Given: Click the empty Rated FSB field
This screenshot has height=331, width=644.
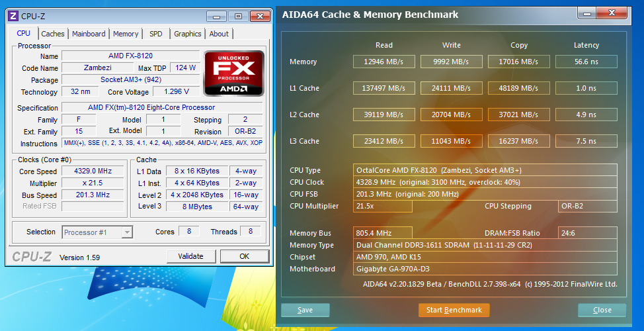Looking at the screenshot, I should pyautogui.click(x=93, y=207).
